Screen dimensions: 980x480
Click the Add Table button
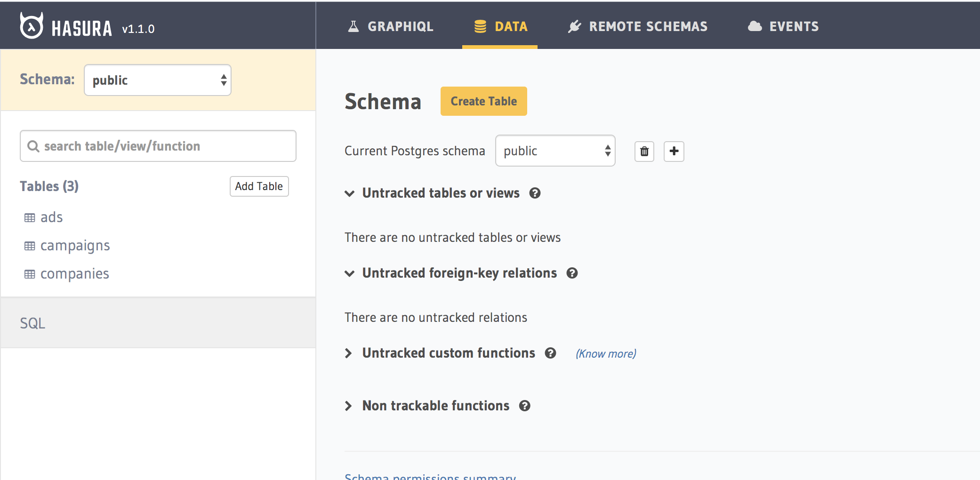pos(259,186)
